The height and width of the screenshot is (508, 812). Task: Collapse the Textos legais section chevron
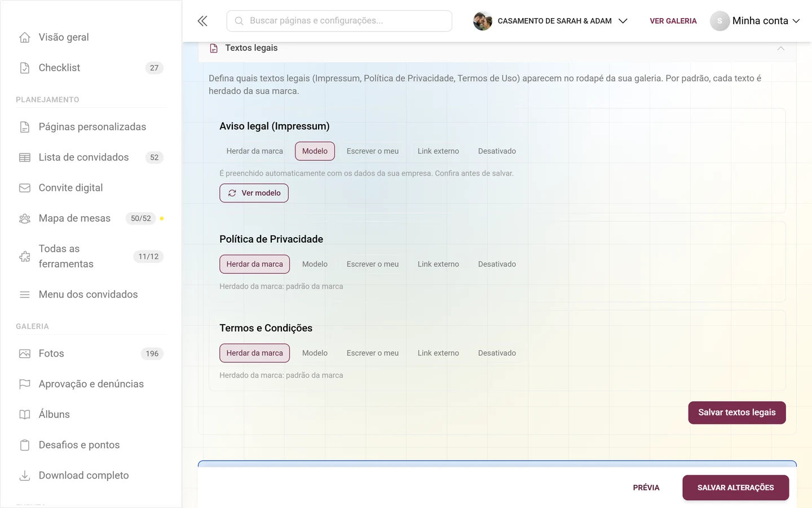pyautogui.click(x=781, y=49)
